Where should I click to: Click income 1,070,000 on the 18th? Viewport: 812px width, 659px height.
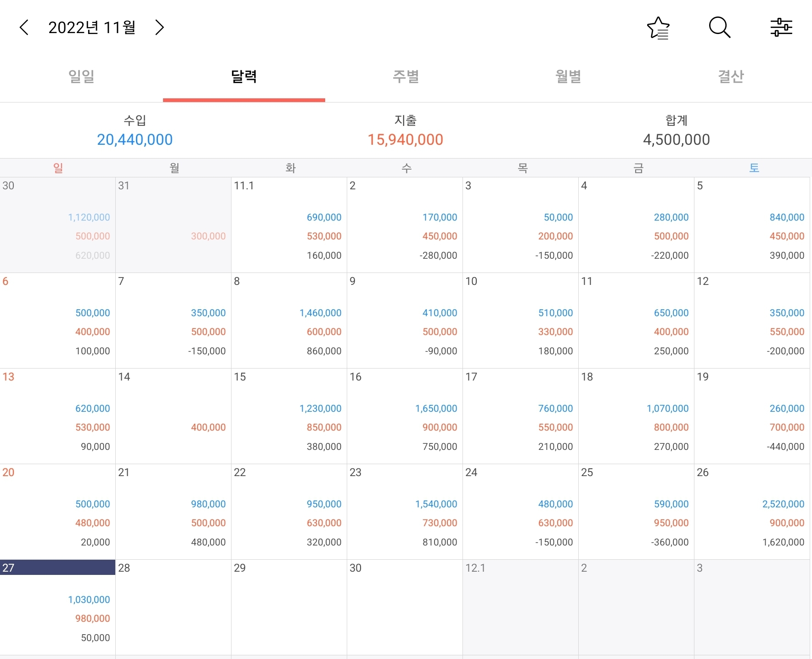tap(668, 409)
